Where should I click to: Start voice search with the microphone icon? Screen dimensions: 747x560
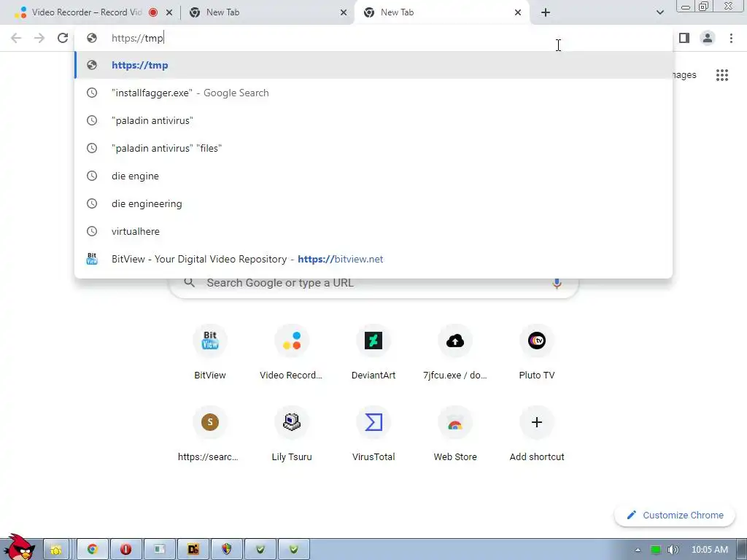(557, 283)
